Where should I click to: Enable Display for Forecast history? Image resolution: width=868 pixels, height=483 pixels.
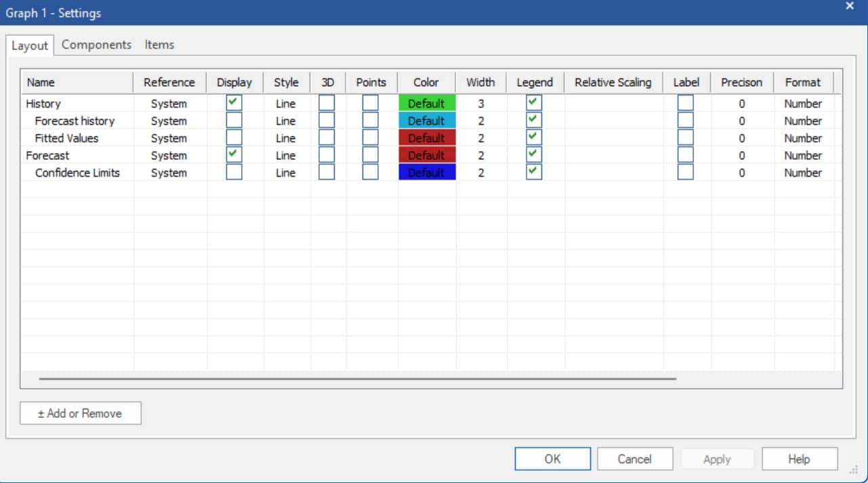[234, 121]
